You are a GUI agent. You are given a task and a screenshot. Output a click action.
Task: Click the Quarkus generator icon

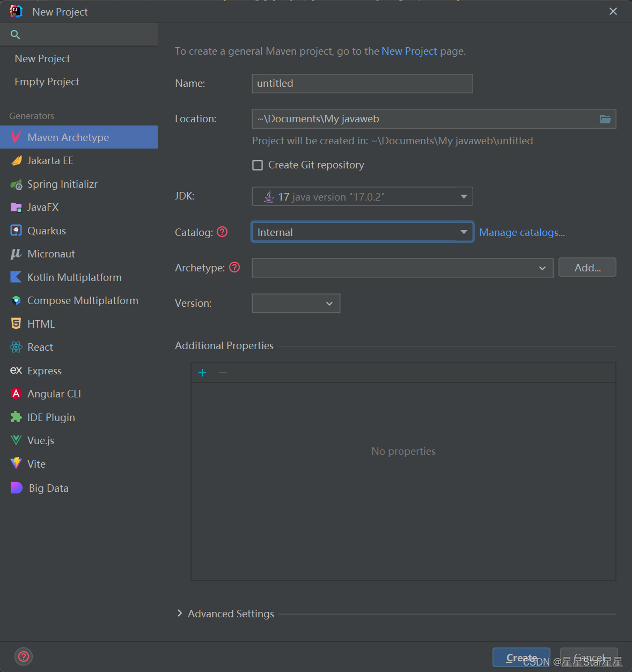[x=16, y=231]
